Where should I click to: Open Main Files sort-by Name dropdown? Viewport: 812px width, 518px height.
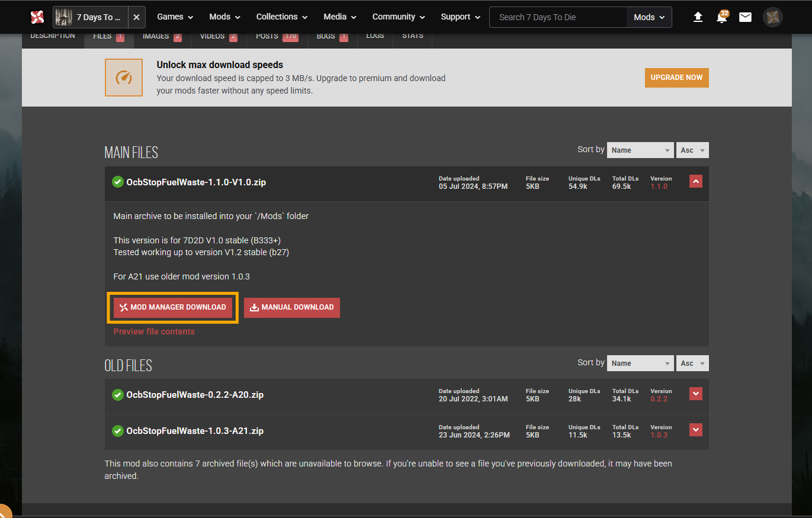pyautogui.click(x=641, y=150)
